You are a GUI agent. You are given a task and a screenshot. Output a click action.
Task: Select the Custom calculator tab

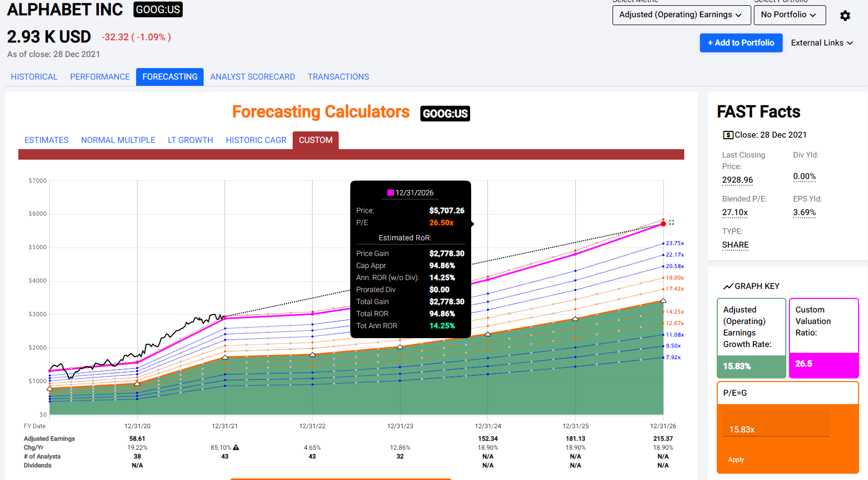(x=316, y=140)
